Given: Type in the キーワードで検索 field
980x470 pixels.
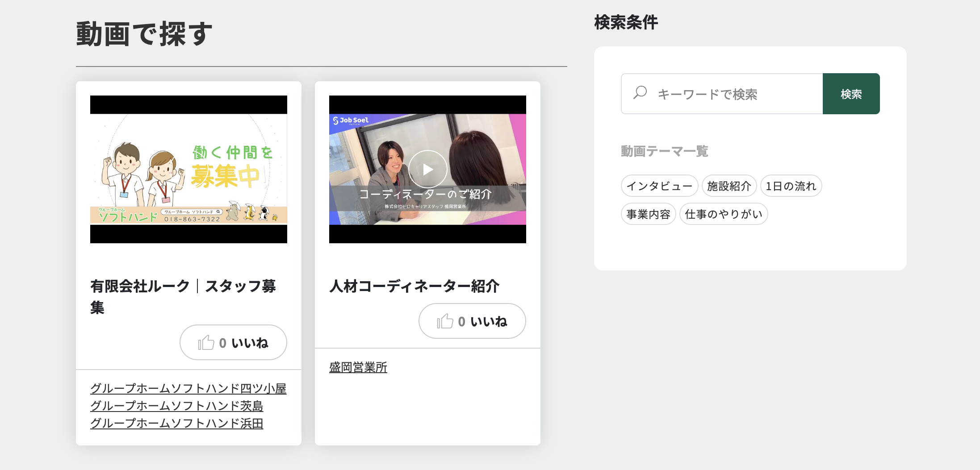Looking at the screenshot, I should coord(737,94).
